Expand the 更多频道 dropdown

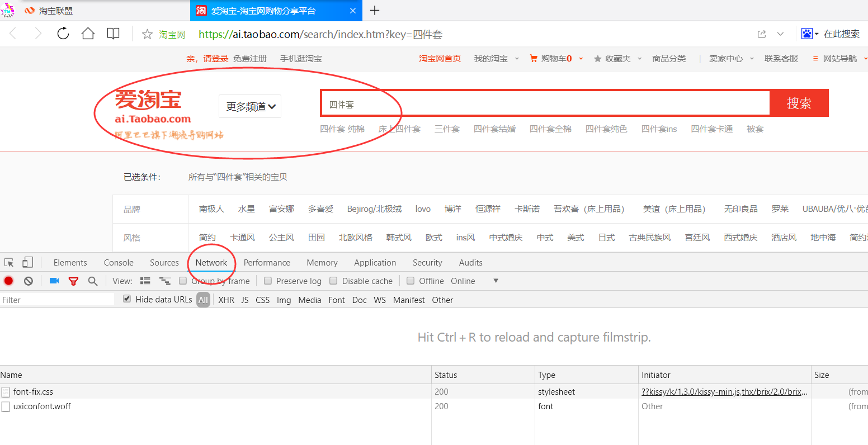tap(250, 106)
